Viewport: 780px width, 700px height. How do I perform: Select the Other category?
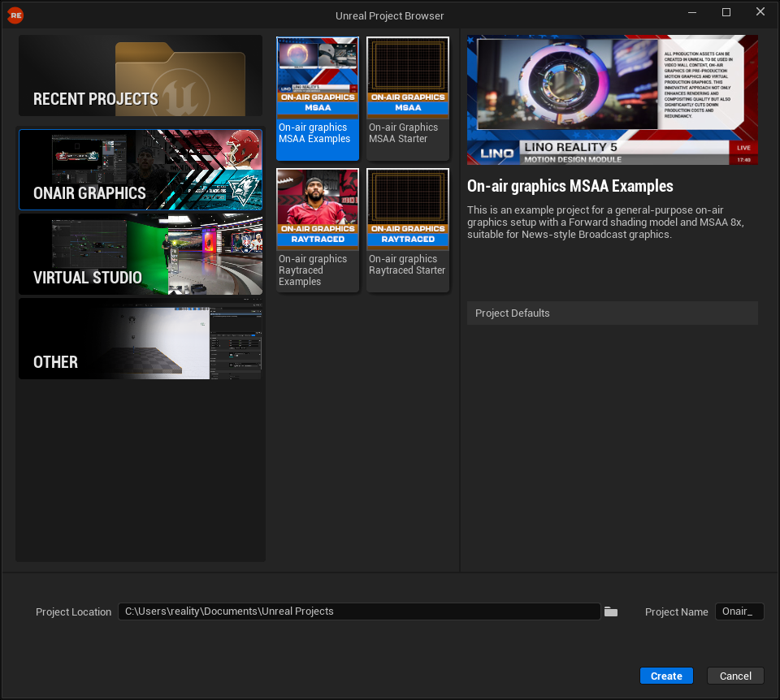pos(141,339)
